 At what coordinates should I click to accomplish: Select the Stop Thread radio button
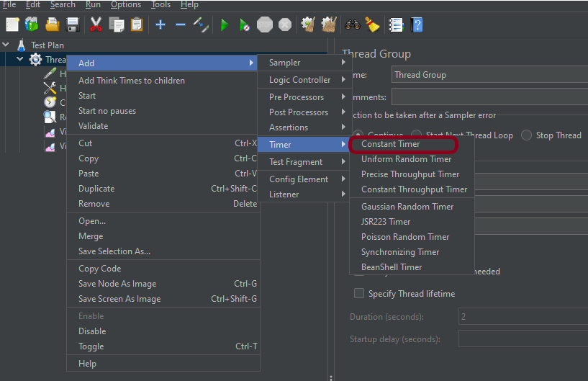point(527,135)
